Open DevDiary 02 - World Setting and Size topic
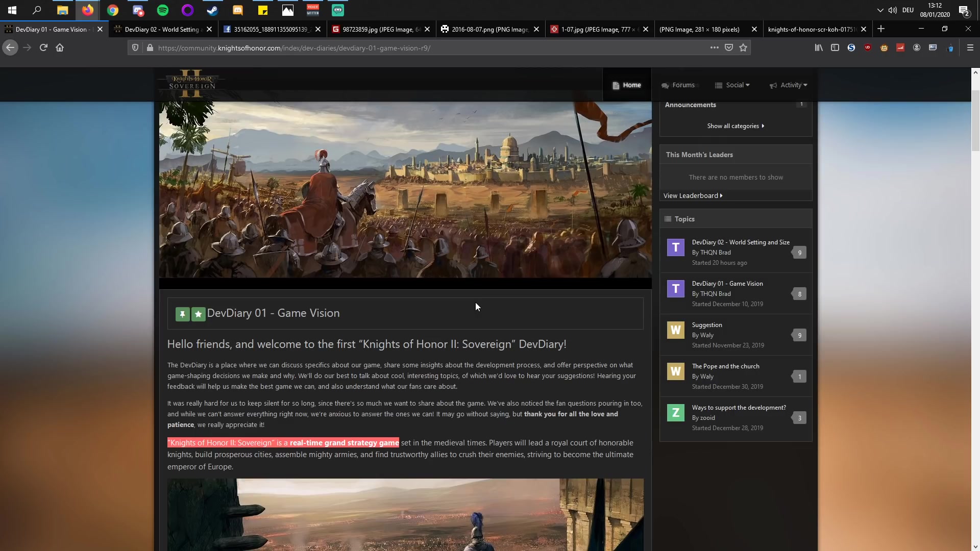The image size is (980, 551). pos(741,242)
